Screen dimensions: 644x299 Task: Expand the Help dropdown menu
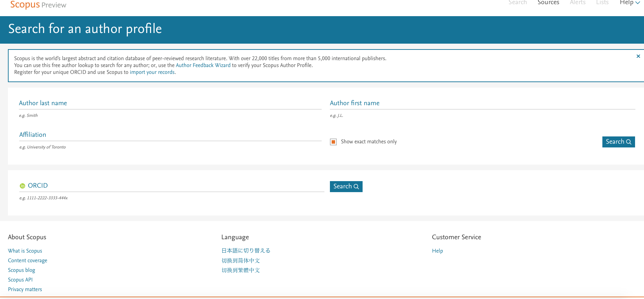[x=630, y=3]
